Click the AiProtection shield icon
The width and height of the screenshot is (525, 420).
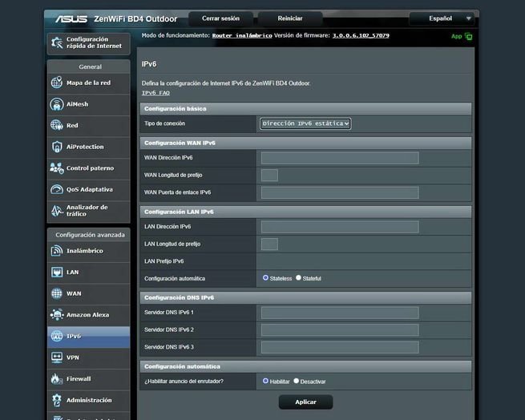pos(57,147)
